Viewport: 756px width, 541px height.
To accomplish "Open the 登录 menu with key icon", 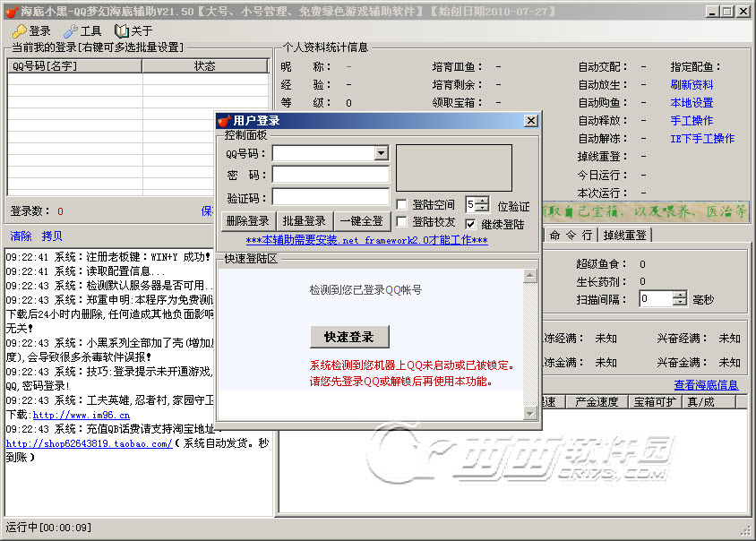I will point(31,31).
